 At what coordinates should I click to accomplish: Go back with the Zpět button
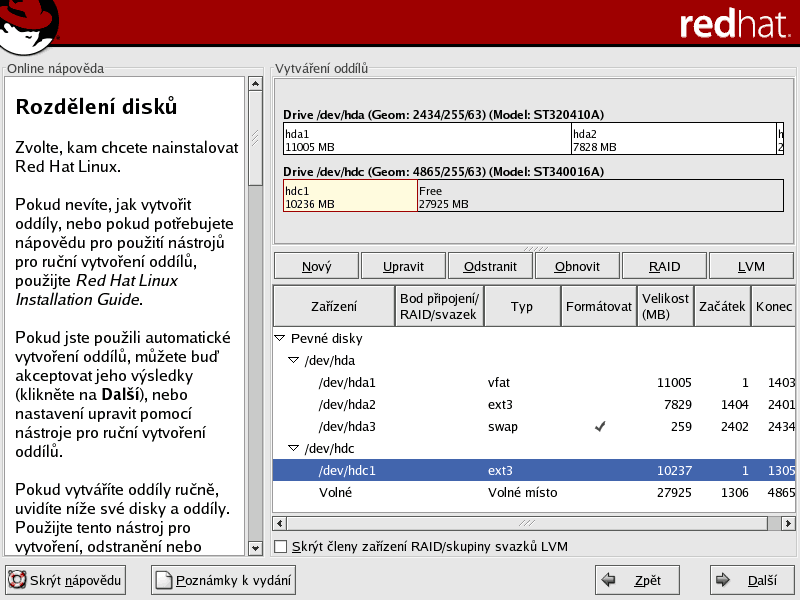click(637, 580)
